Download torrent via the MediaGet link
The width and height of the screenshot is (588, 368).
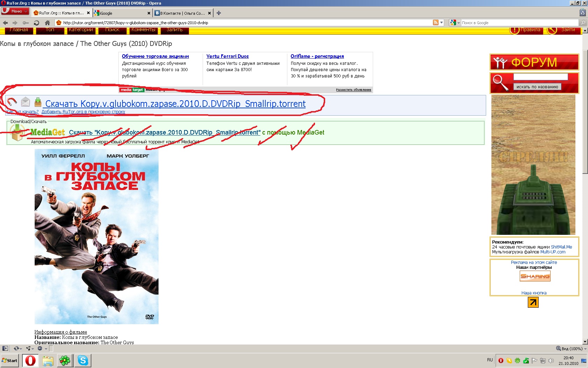165,132
